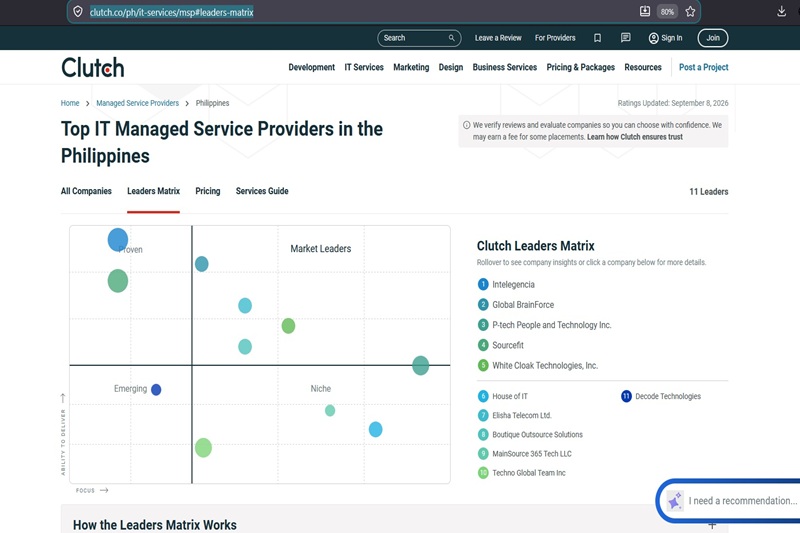Open MainSource 365 Tech LLC entry
Image resolution: width=800 pixels, height=533 pixels.
pyautogui.click(x=532, y=454)
